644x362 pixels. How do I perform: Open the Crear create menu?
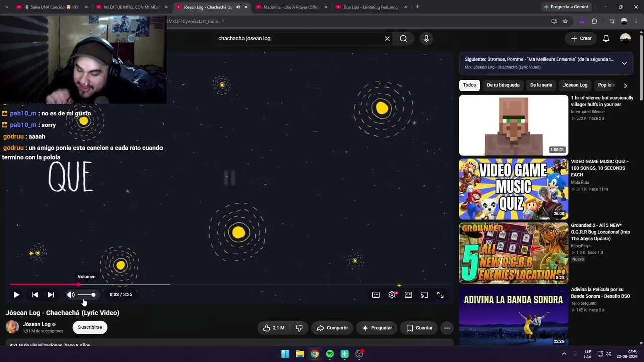581,38
